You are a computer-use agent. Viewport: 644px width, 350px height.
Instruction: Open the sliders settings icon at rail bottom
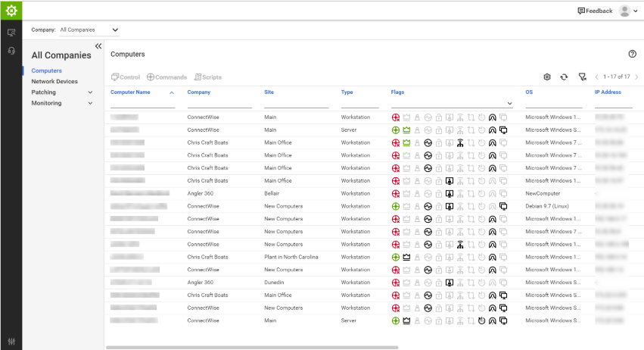(x=11, y=342)
